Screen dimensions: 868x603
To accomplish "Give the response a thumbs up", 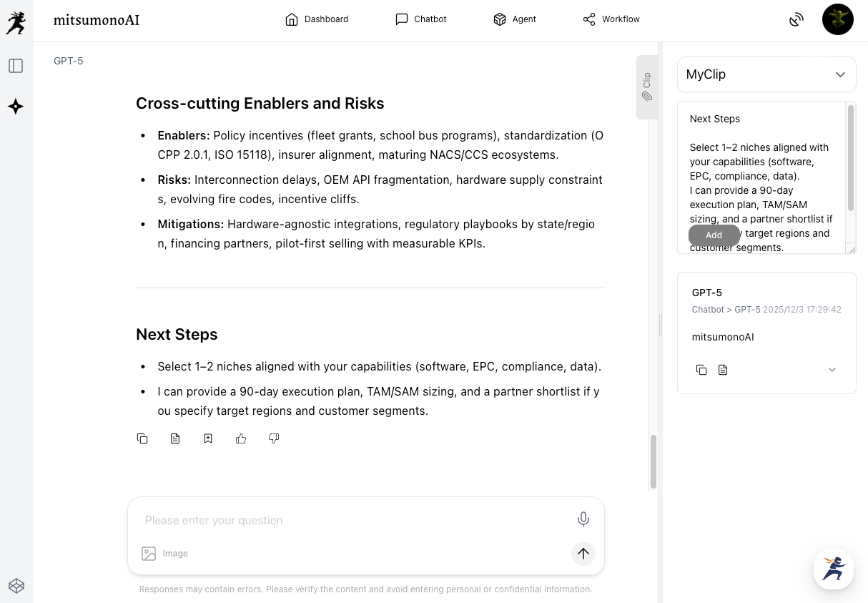I will tap(241, 438).
